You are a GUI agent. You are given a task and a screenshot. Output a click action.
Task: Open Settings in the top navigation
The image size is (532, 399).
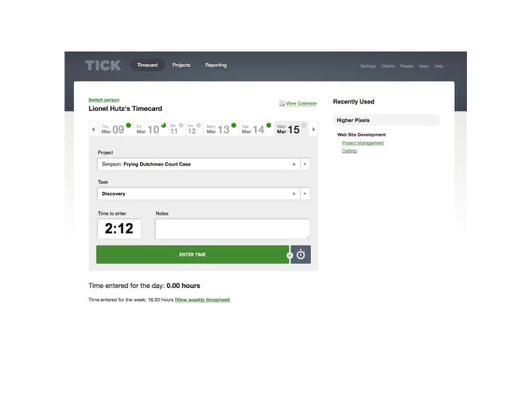click(x=368, y=66)
